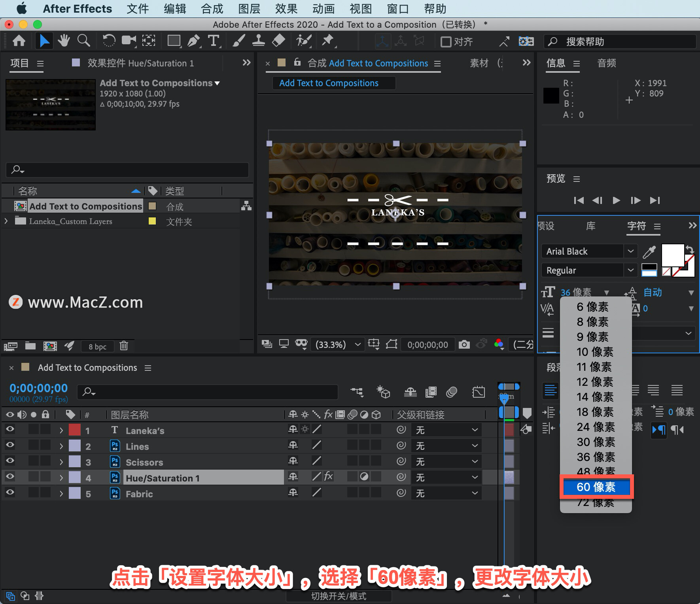Open the 合成 menu

click(212, 9)
